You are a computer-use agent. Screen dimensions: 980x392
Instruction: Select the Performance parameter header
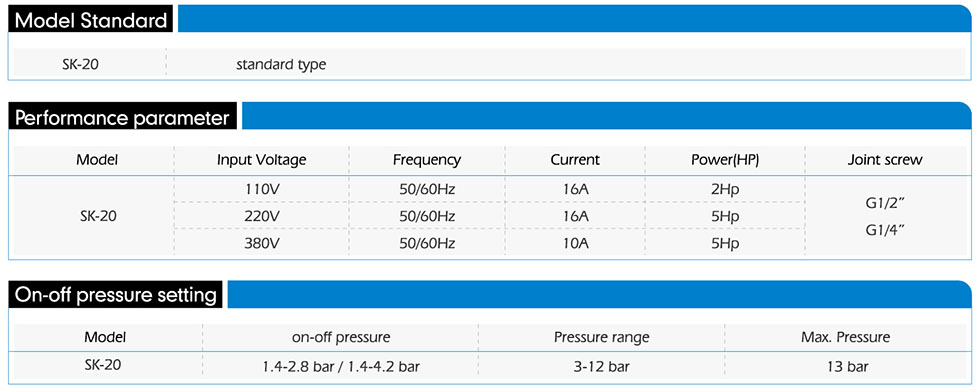tap(122, 118)
